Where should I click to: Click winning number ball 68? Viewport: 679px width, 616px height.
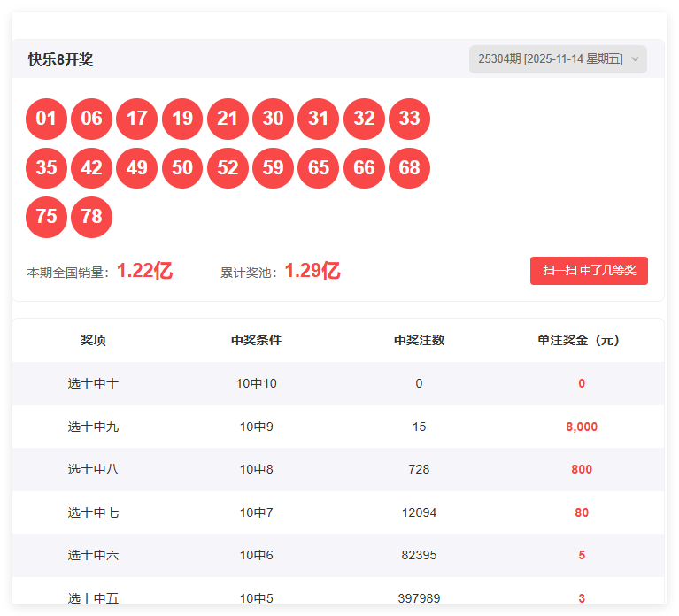409,168
